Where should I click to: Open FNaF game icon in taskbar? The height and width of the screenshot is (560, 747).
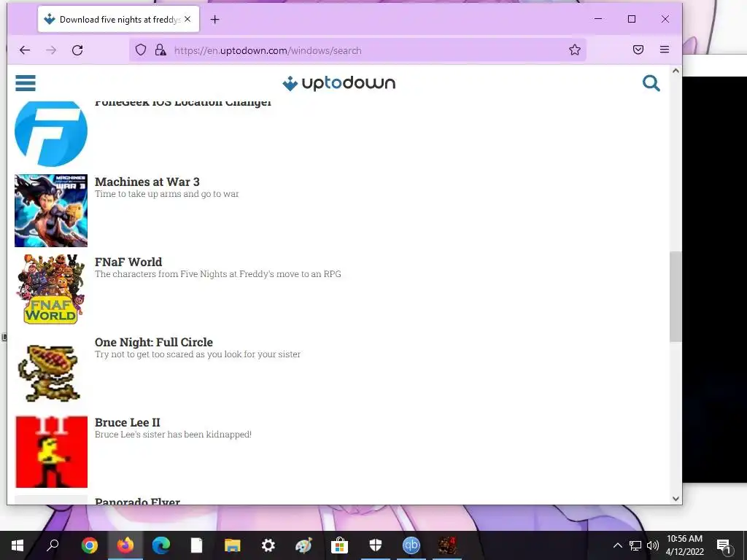pos(447,545)
